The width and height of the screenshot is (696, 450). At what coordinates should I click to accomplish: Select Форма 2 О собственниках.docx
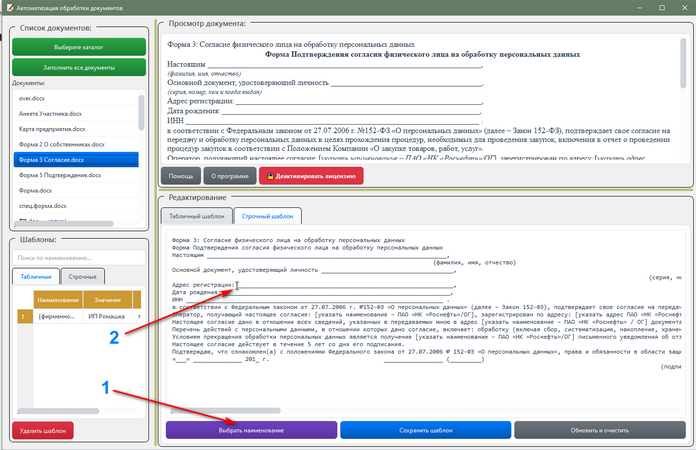point(76,145)
